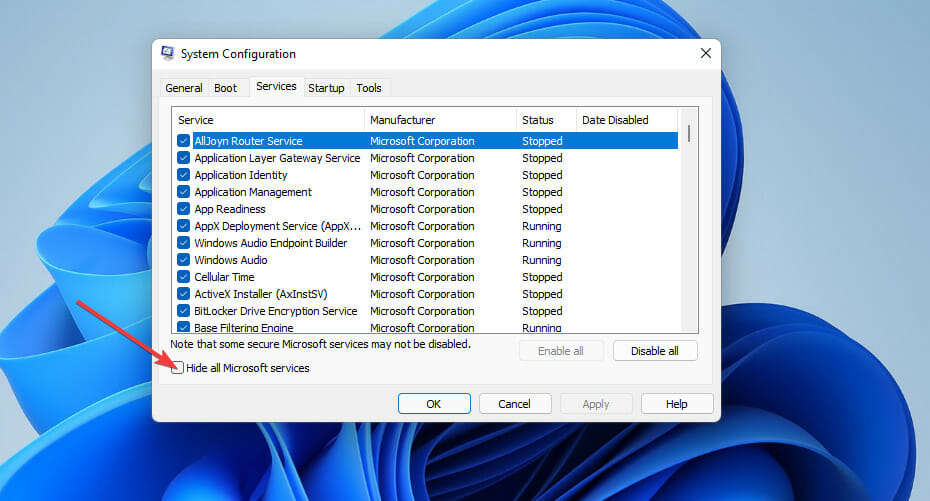Select AppX Deployment Service (AppX… name
This screenshot has width=930, height=501.
[x=278, y=226]
